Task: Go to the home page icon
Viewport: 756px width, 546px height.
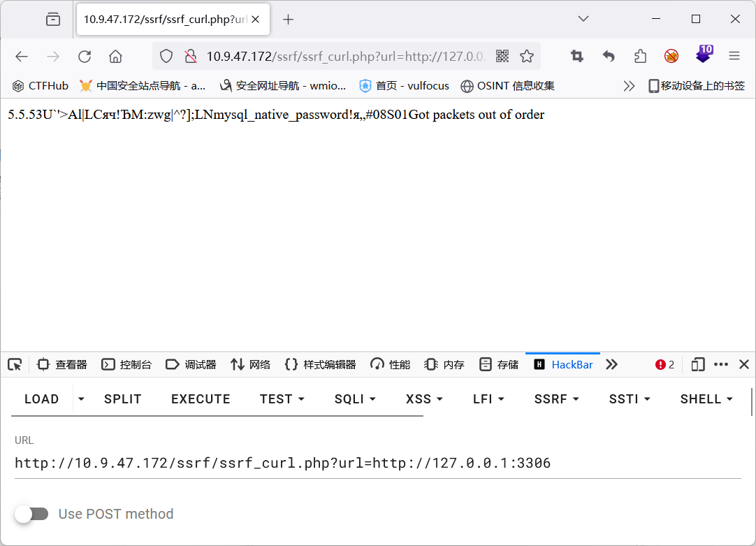Action: [x=115, y=57]
